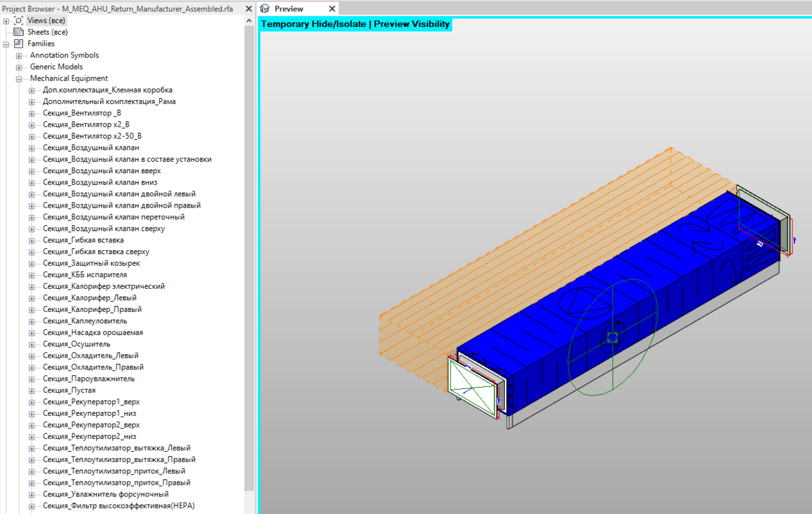Expand Секция_Гибкая вставка family
The height and width of the screenshot is (514, 812).
(32, 240)
